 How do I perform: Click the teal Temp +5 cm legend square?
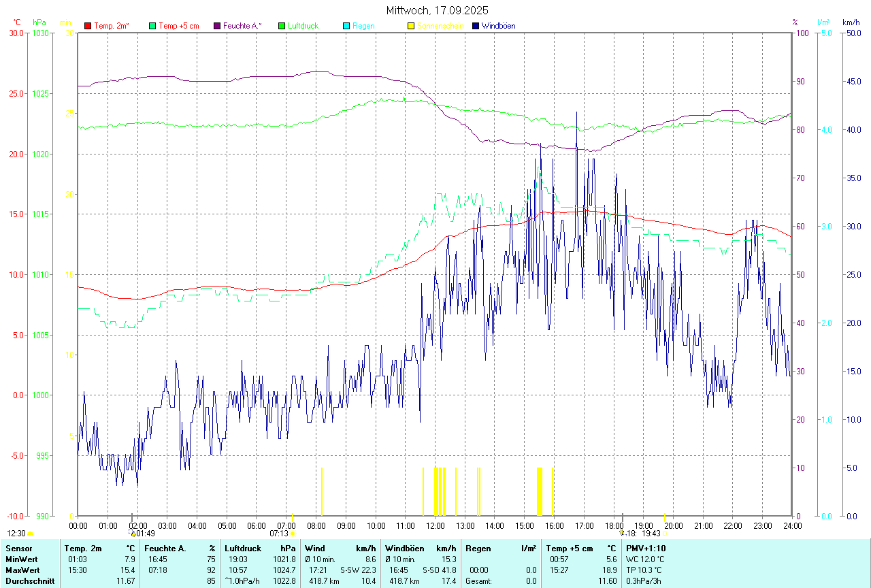(x=152, y=26)
